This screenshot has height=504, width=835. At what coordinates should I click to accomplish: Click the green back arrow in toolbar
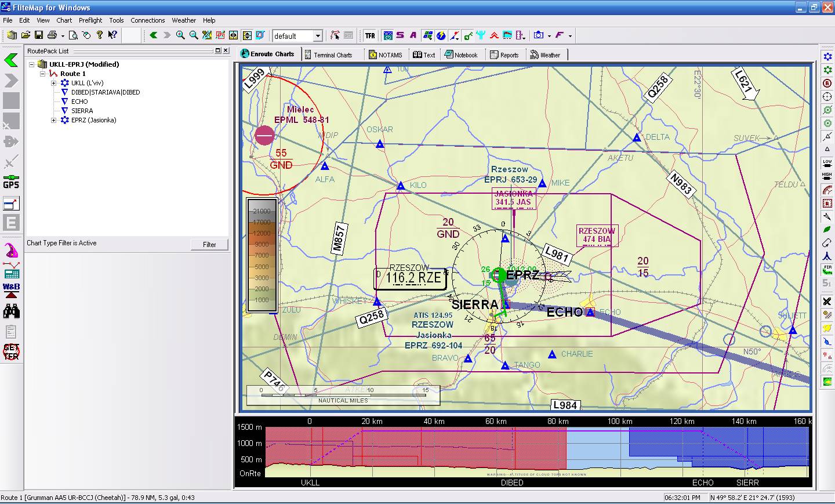tap(154, 35)
